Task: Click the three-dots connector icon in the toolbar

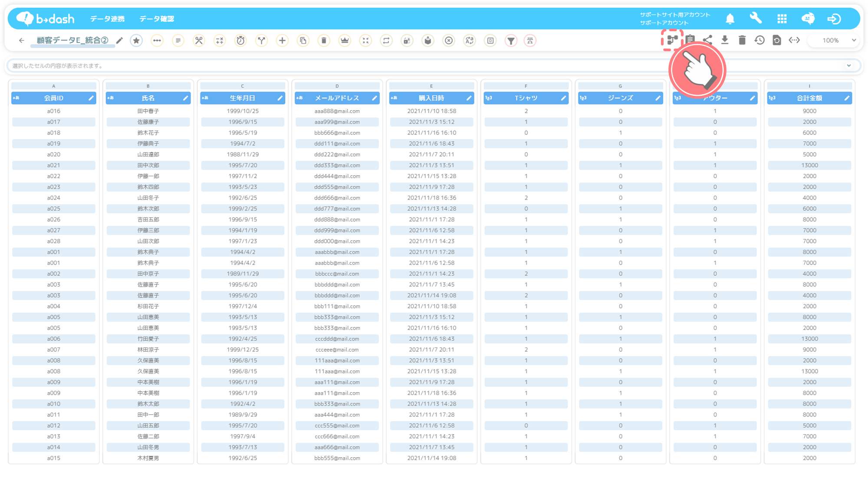Action: [x=157, y=40]
